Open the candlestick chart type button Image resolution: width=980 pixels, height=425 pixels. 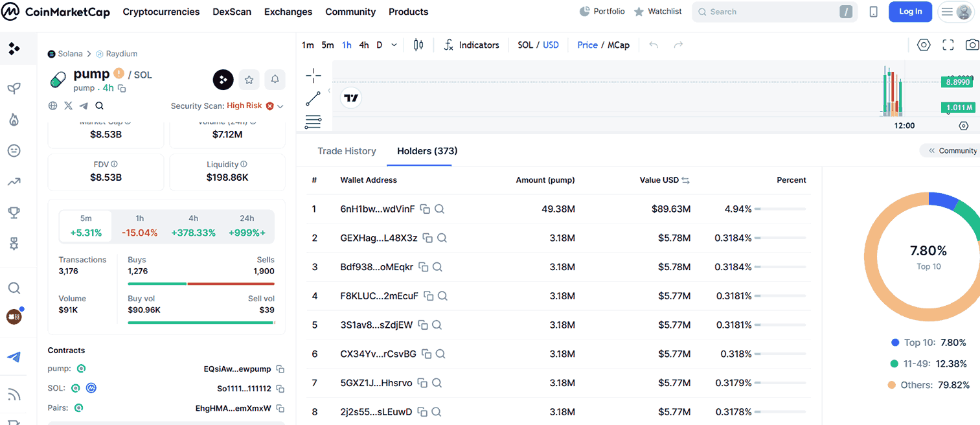(418, 45)
